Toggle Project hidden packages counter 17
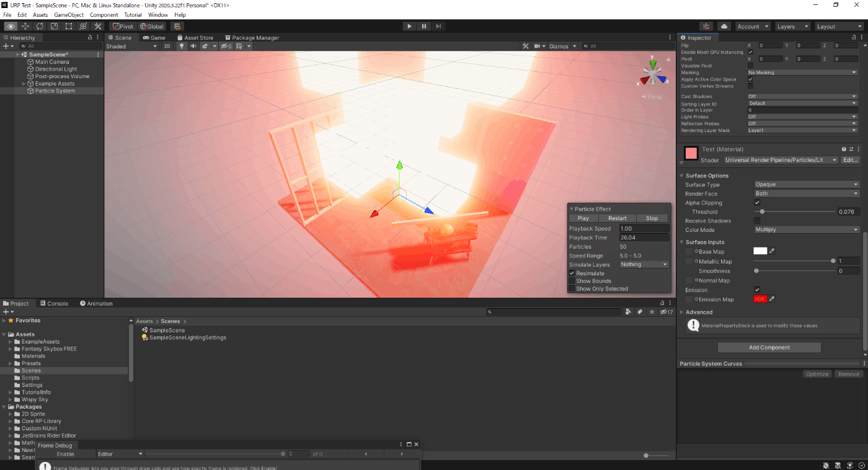This screenshot has width=868, height=470. pos(666,312)
